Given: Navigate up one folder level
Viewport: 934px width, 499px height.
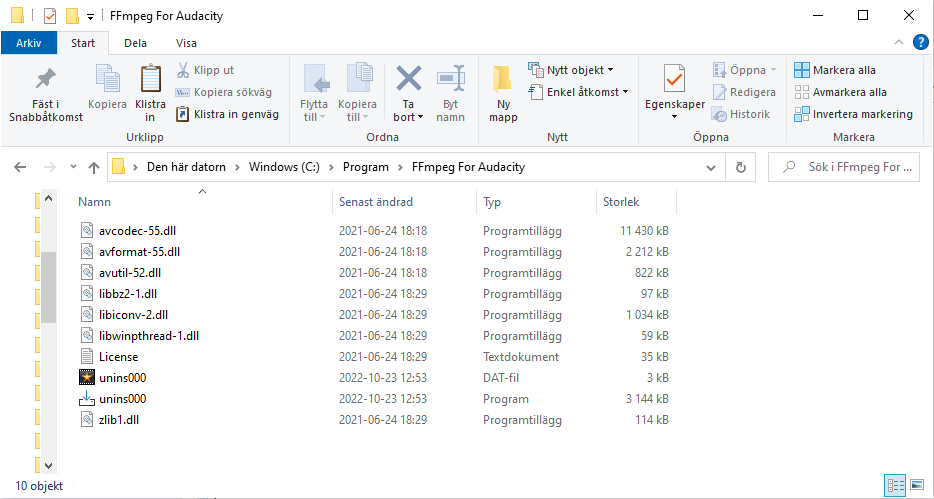Looking at the screenshot, I should (94, 167).
